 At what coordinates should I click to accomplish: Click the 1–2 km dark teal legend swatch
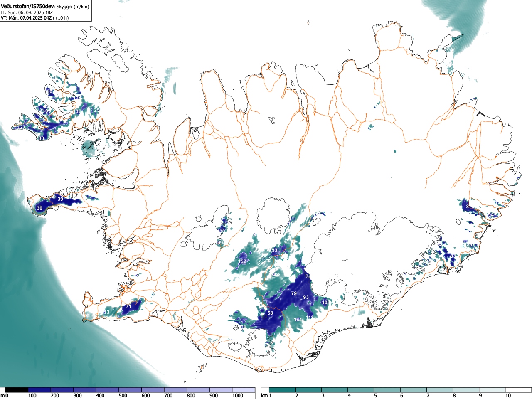[282, 390]
